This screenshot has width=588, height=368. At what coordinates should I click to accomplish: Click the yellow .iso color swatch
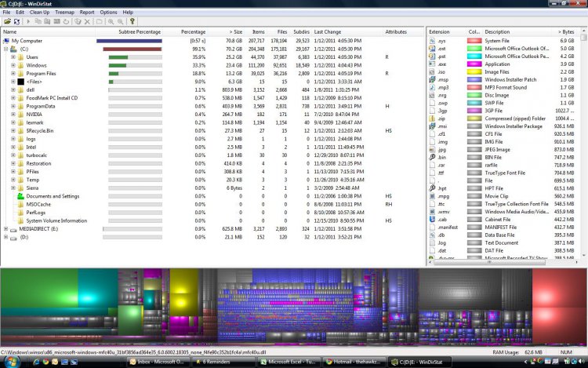pos(474,72)
